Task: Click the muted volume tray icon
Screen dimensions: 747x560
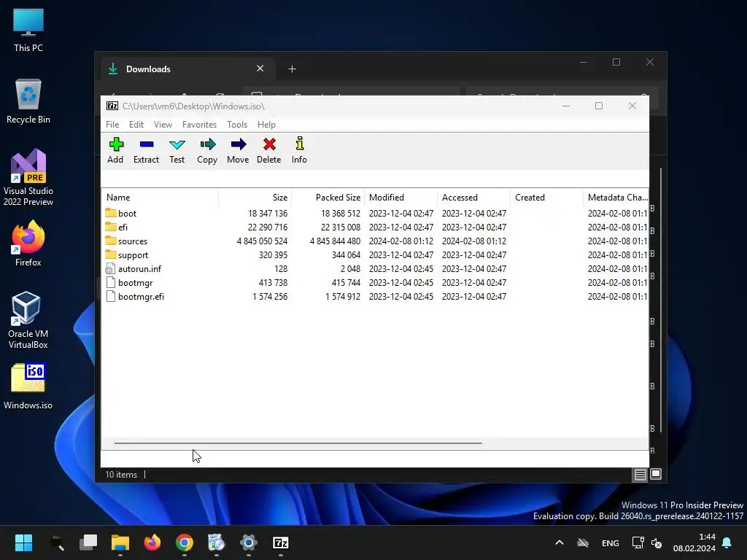Action: click(x=657, y=542)
